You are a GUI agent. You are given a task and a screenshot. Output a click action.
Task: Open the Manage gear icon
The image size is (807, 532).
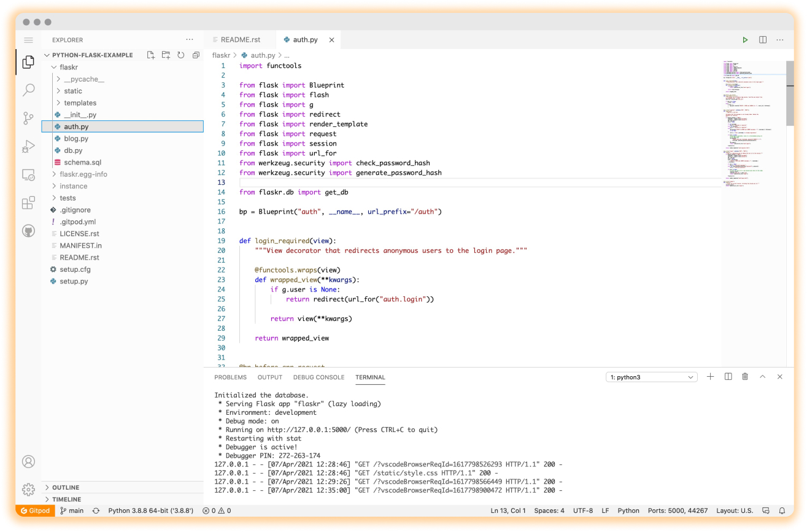pos(28,489)
